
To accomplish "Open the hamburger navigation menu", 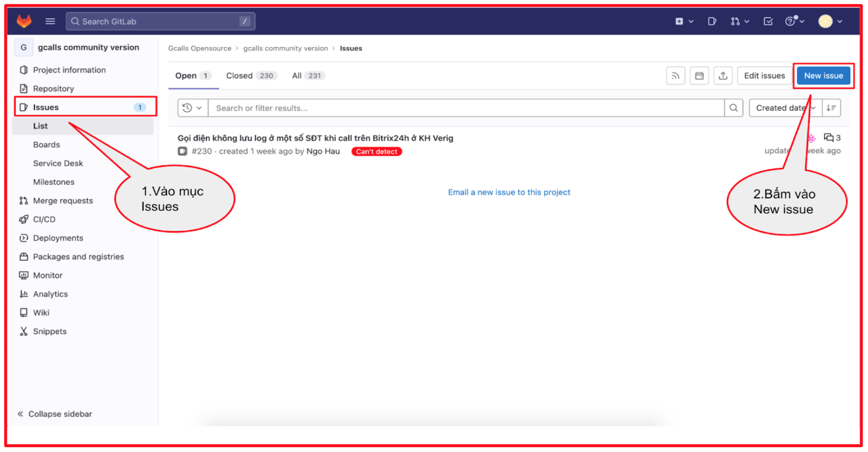I will coord(50,21).
